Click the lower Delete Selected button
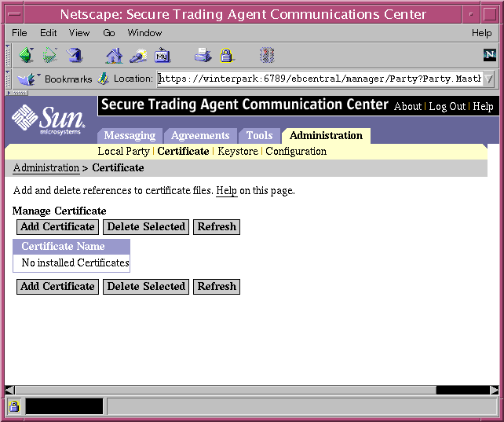 (146, 287)
